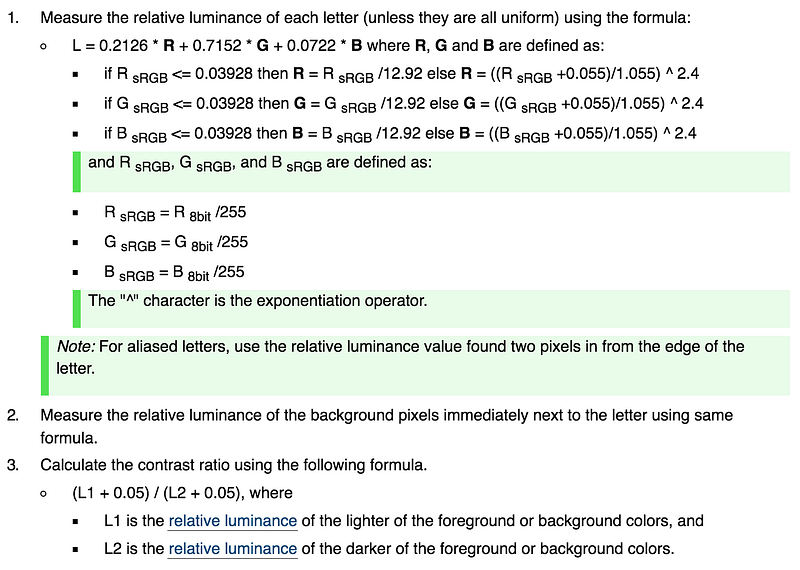Viewport: 800px width, 570px height.
Task: Click the Note about aliased letters
Action: coord(415,365)
